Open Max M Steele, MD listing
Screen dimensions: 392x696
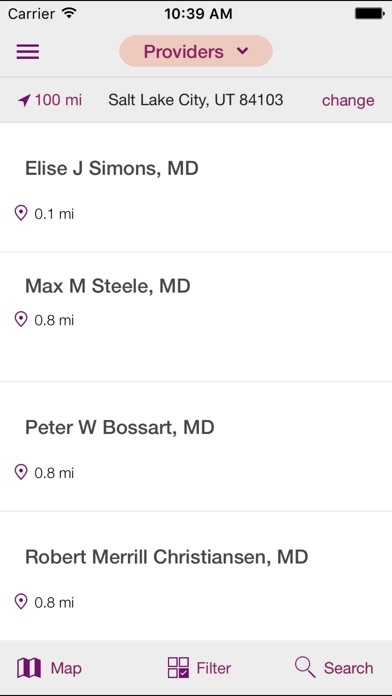pyautogui.click(x=196, y=317)
